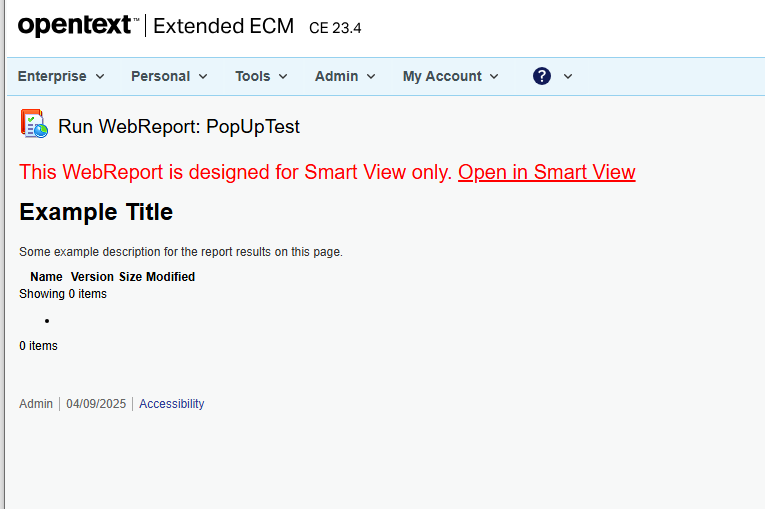765x509 pixels.
Task: Click the Admin text in the footer
Action: [36, 404]
